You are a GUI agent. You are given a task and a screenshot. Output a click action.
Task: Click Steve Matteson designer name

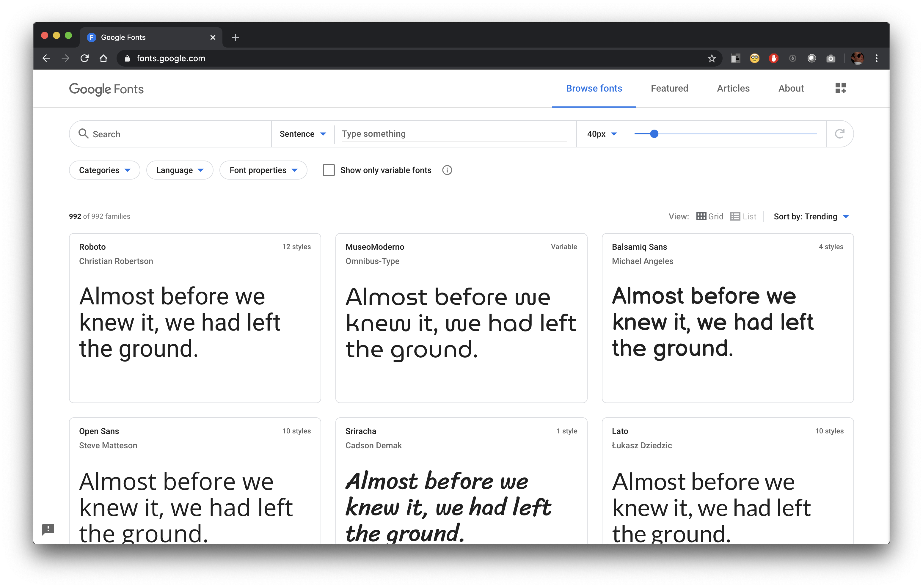point(108,446)
